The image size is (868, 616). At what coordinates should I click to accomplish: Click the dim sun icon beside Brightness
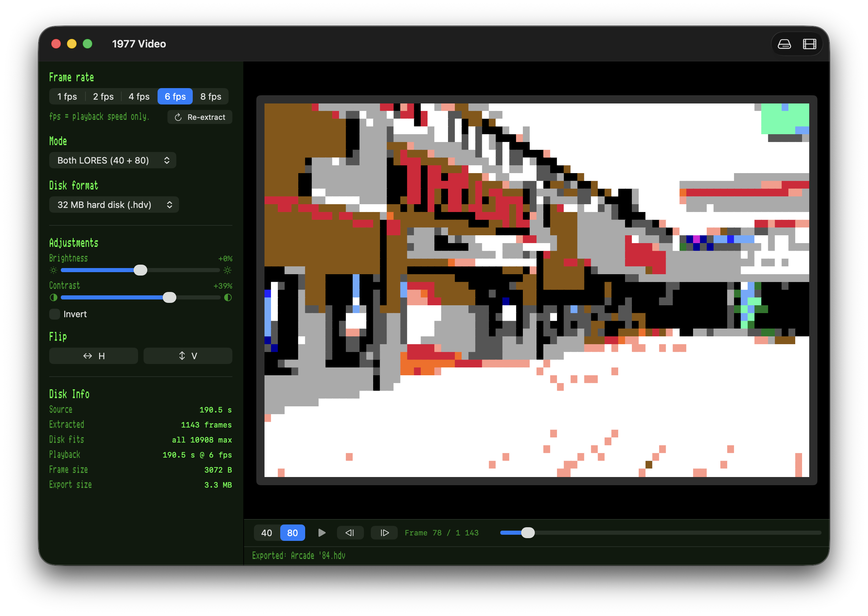point(54,270)
